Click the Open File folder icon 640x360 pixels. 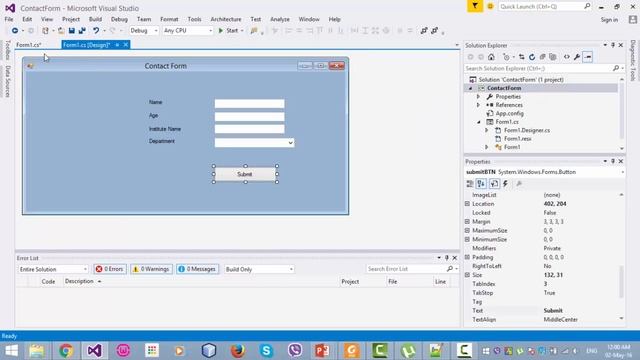[x=61, y=31]
